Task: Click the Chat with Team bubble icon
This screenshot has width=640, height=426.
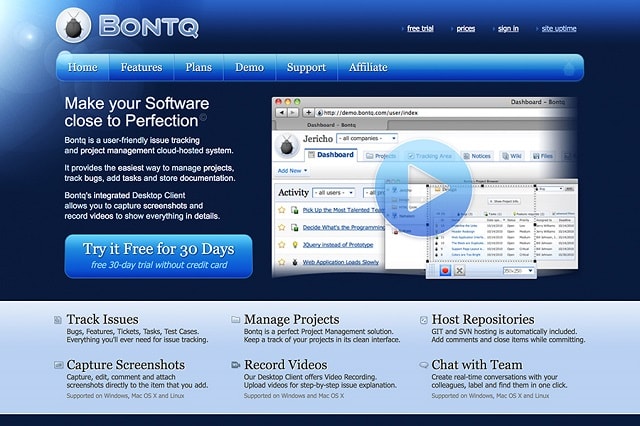Action: [x=424, y=365]
